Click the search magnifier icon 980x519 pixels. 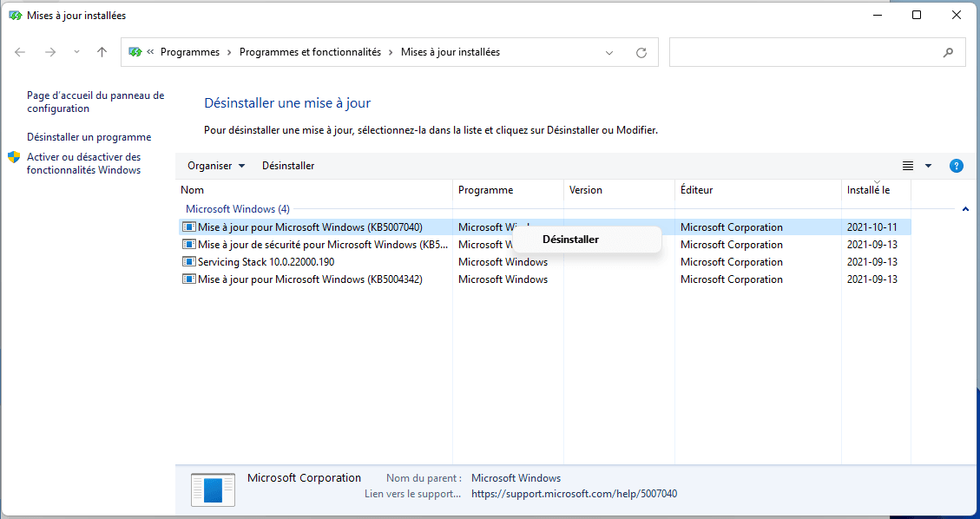(x=948, y=52)
